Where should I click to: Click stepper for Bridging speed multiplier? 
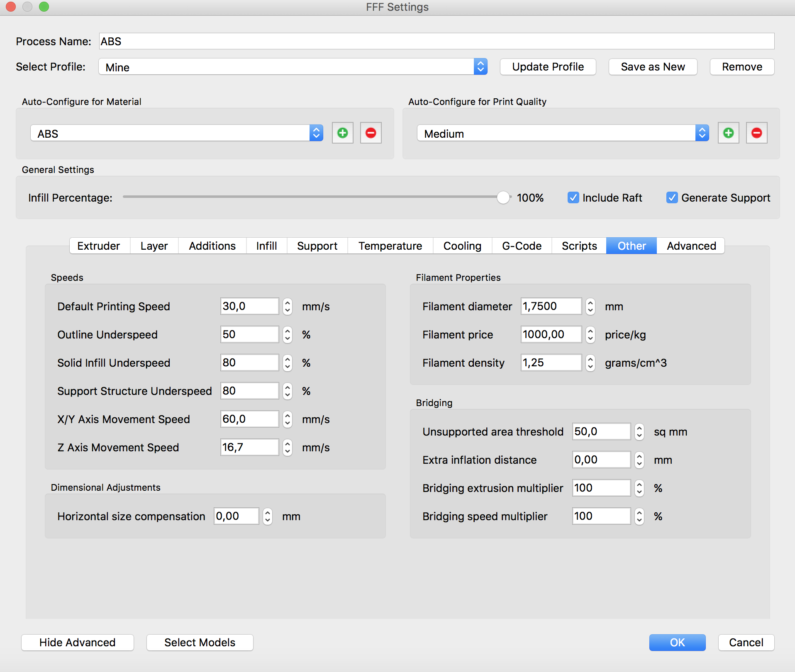coord(639,516)
